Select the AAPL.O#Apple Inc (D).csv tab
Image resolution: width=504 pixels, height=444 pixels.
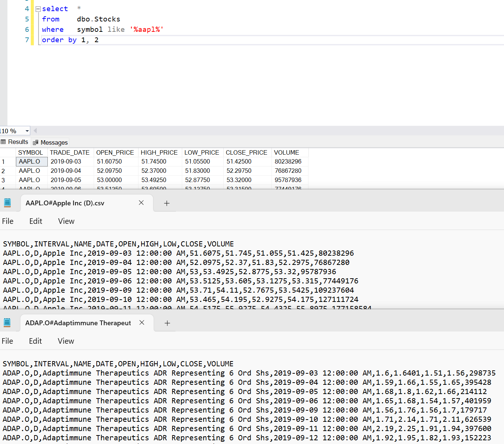pos(65,203)
